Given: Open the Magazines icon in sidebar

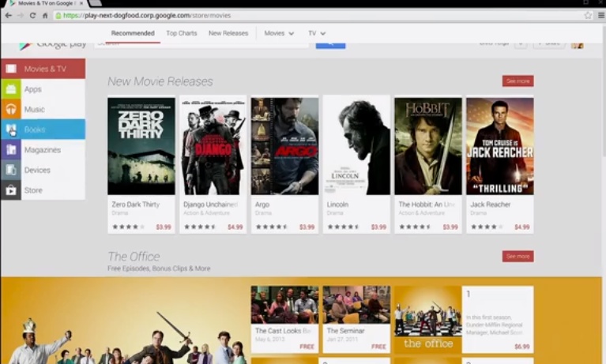Looking at the screenshot, I should 11,149.
